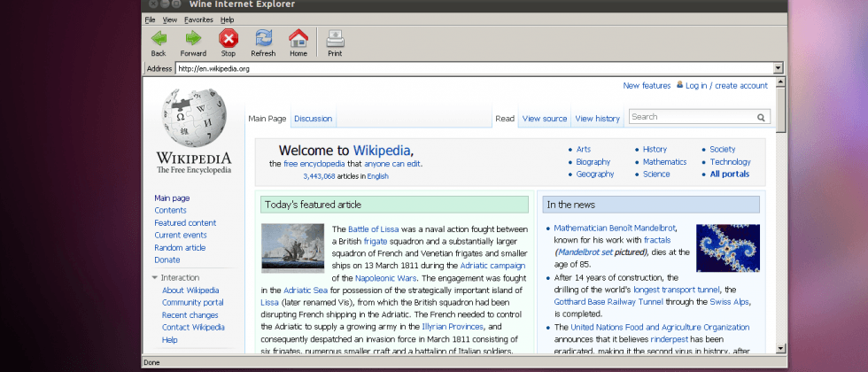Open the Featured content sidebar link
Image resolution: width=868 pixels, height=372 pixels.
tap(185, 223)
